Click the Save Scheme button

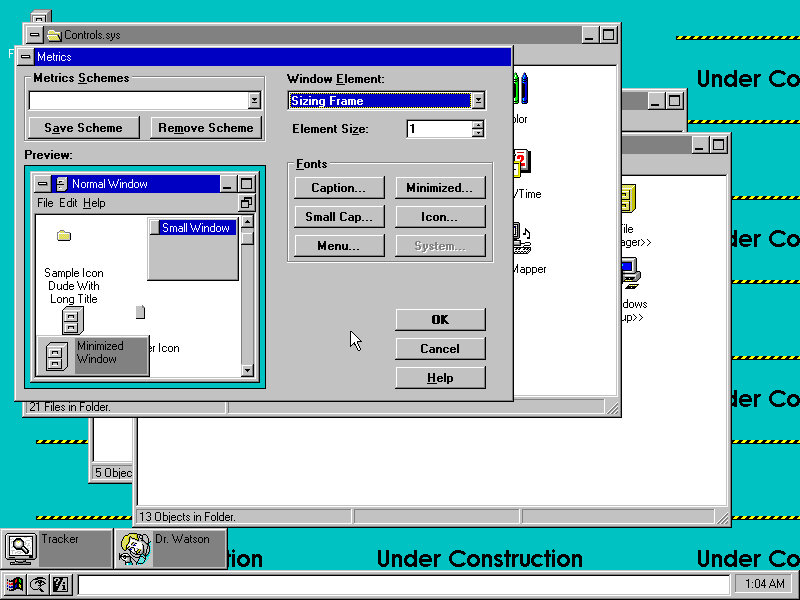click(84, 128)
